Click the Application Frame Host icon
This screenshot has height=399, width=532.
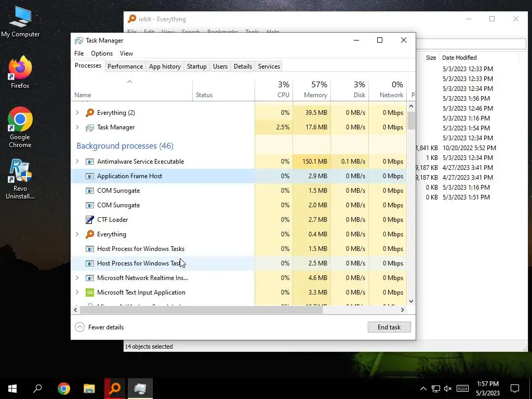coord(89,176)
